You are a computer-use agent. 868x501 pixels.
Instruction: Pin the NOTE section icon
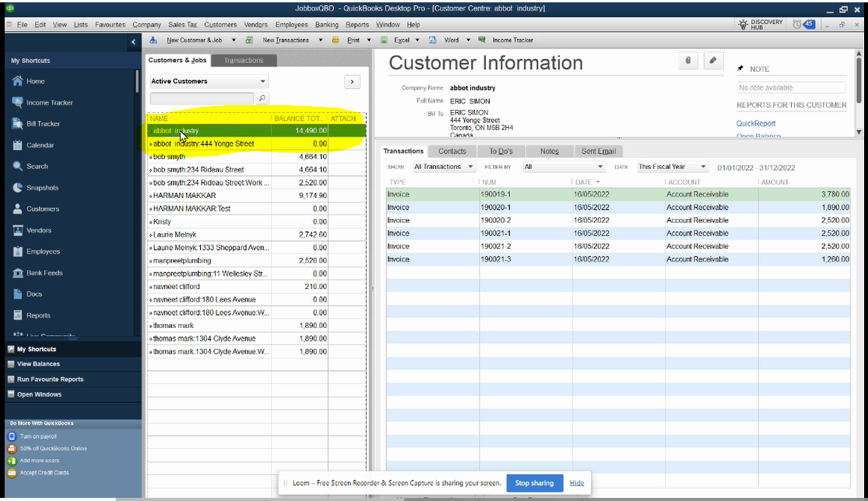pyautogui.click(x=740, y=69)
